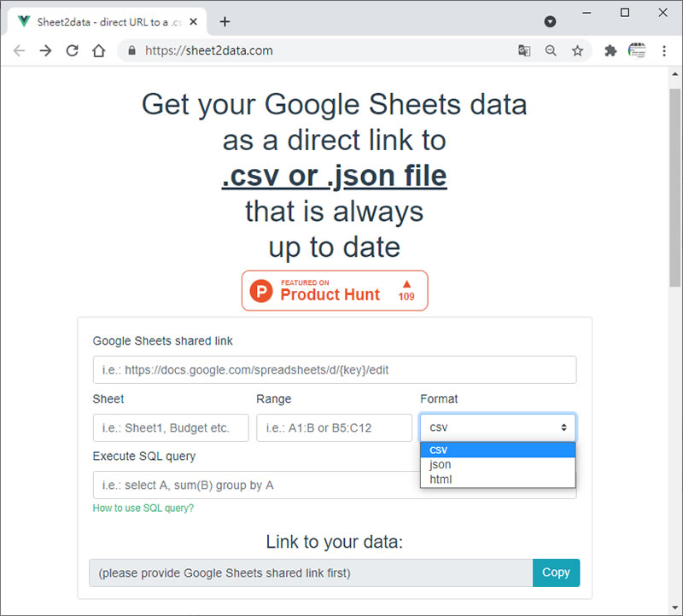
Task: Open the How to use SQL query link
Action: [x=143, y=508]
